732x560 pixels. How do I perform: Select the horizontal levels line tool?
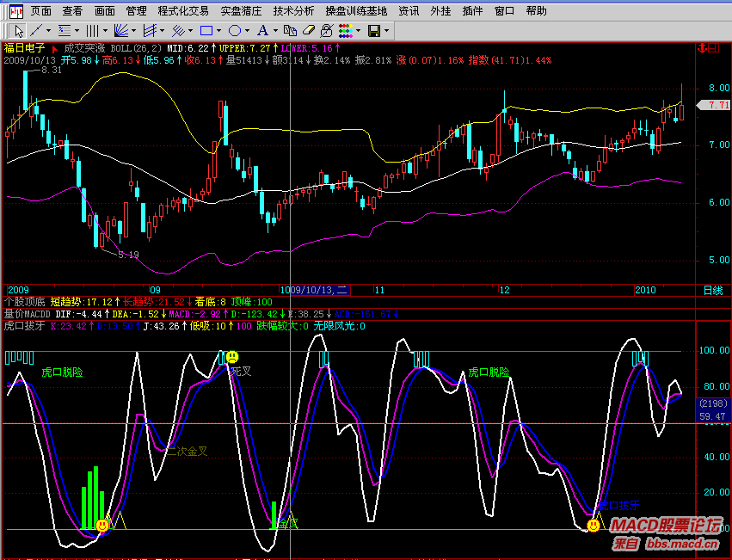[x=65, y=31]
